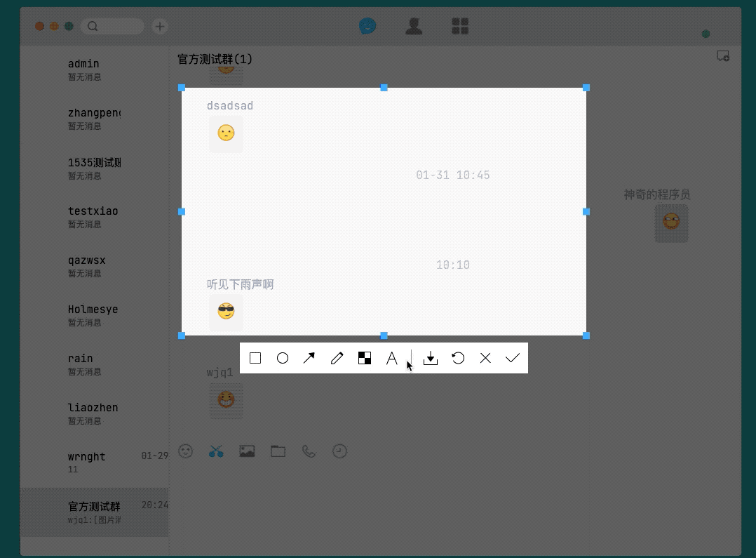The image size is (756, 558).
Task: Open conversation with Holmesye
Action: (95, 315)
